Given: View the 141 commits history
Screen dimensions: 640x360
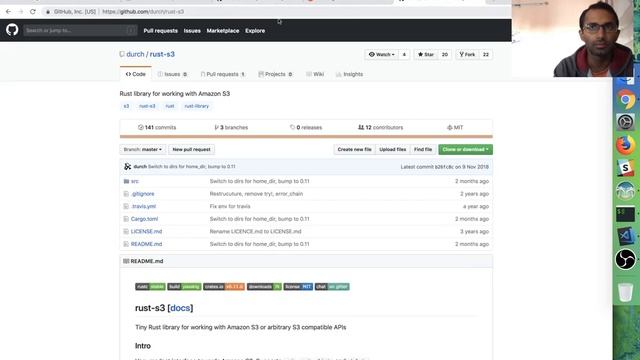Looking at the screenshot, I should 157,127.
